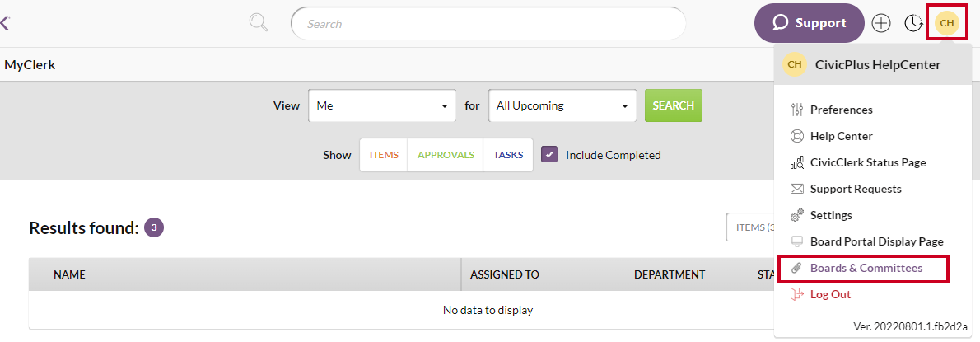Screen dimensions: 980x342
Task: Open the Support chat button
Action: tap(810, 23)
